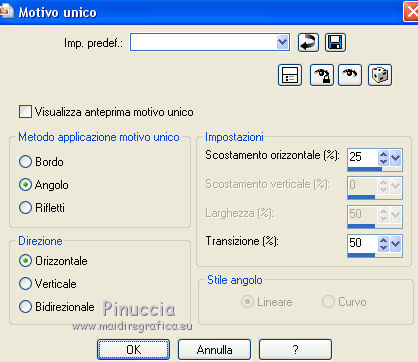Select the Bordo radio button

coord(25,162)
